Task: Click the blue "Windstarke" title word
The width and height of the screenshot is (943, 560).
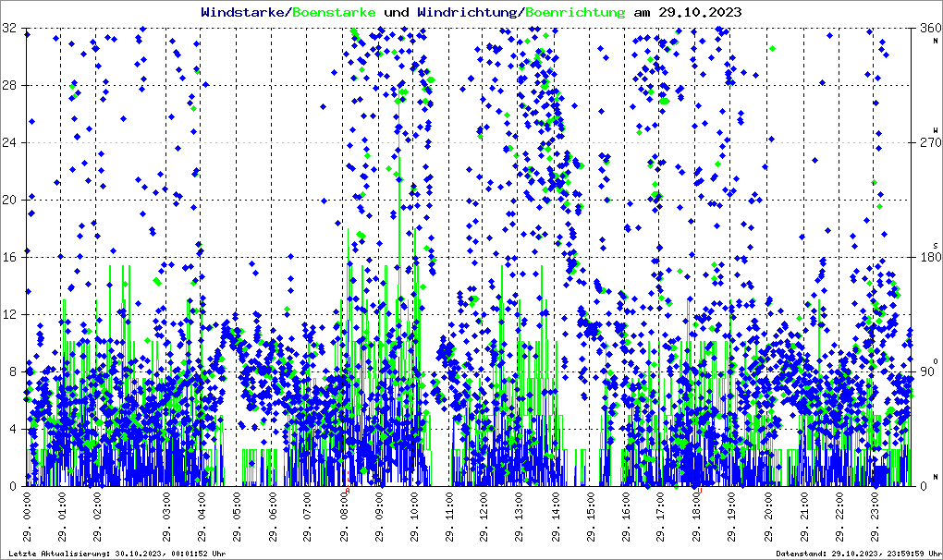Action: [x=244, y=13]
